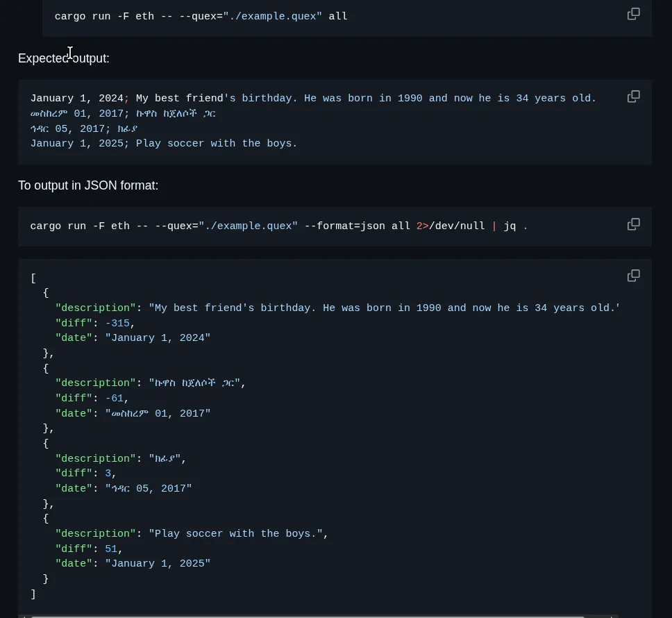This screenshot has width=672, height=618.
Task: Copy the JSON format cargo command
Action: click(x=633, y=224)
